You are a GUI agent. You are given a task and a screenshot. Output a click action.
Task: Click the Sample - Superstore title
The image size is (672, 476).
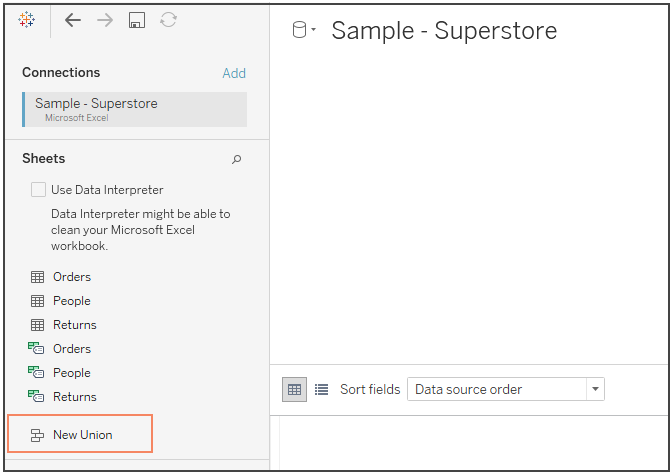tap(444, 31)
